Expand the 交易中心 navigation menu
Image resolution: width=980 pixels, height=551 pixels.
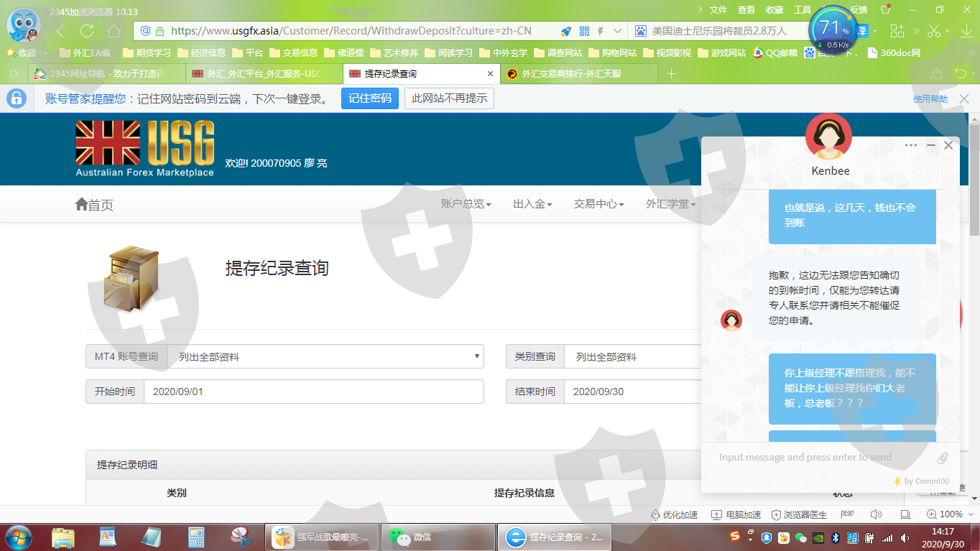[598, 204]
